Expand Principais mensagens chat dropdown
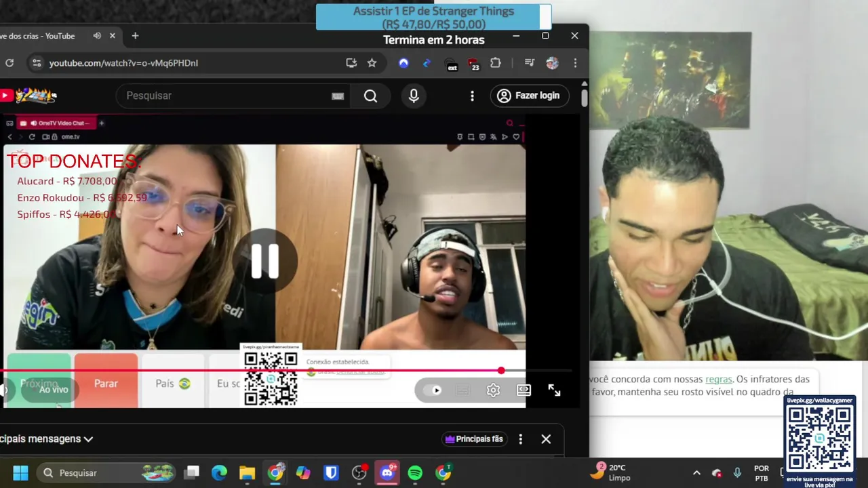The image size is (868, 488). click(46, 439)
